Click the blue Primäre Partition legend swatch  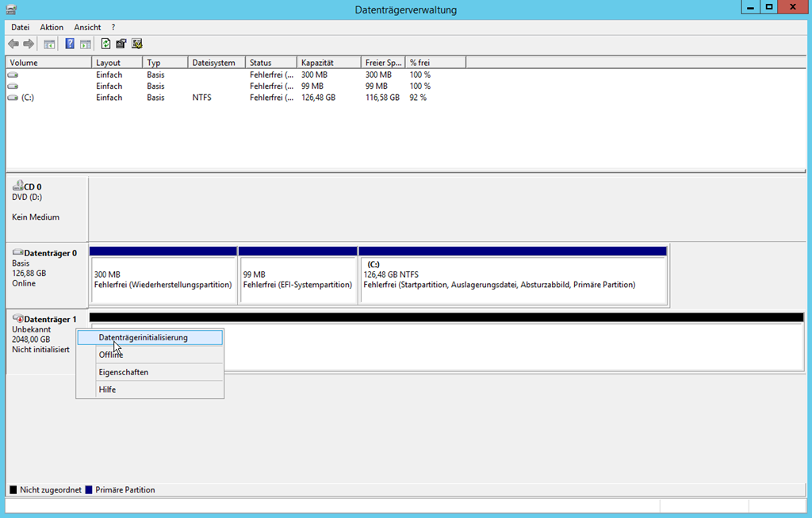[89, 490]
